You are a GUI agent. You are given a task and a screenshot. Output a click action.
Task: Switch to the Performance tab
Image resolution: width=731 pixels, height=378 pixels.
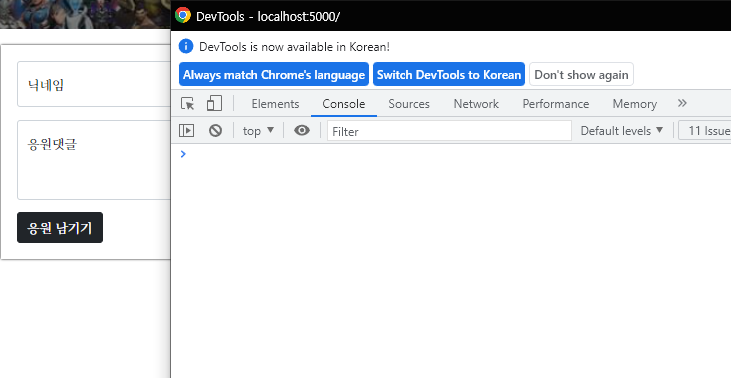556,103
